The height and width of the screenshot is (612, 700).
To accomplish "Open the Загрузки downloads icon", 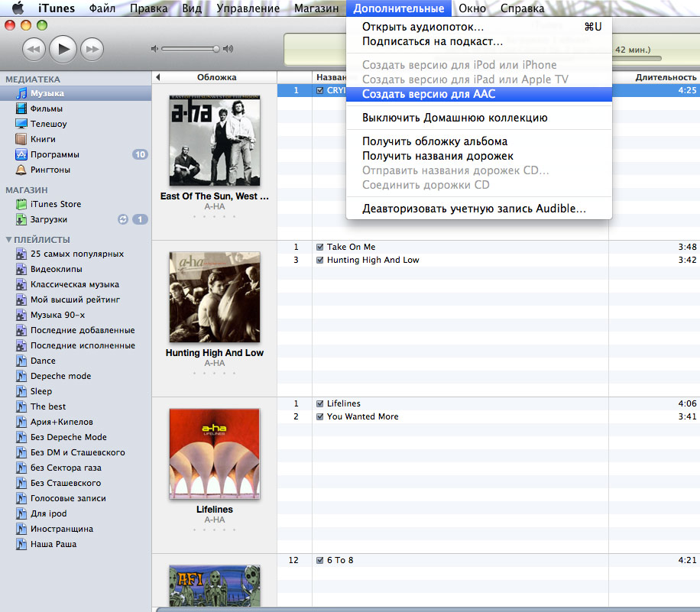I will [x=21, y=219].
